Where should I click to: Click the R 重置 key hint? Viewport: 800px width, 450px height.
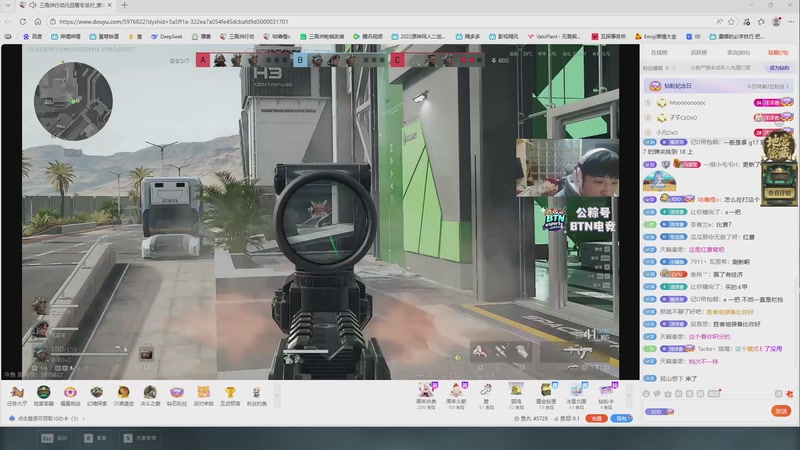click(x=95, y=438)
